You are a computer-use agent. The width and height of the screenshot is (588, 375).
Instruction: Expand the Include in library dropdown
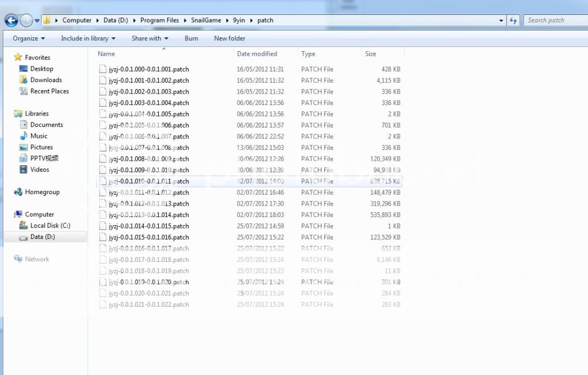click(x=88, y=38)
